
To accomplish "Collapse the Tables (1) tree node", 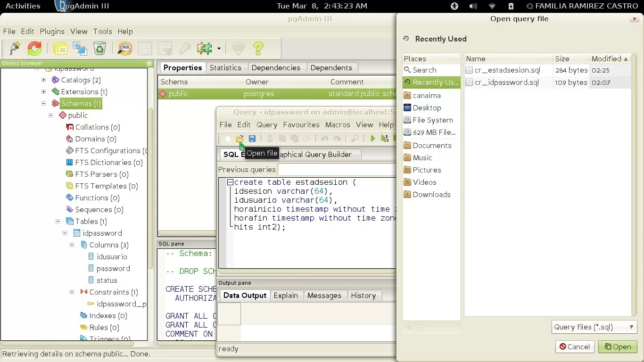I will coord(58,222).
